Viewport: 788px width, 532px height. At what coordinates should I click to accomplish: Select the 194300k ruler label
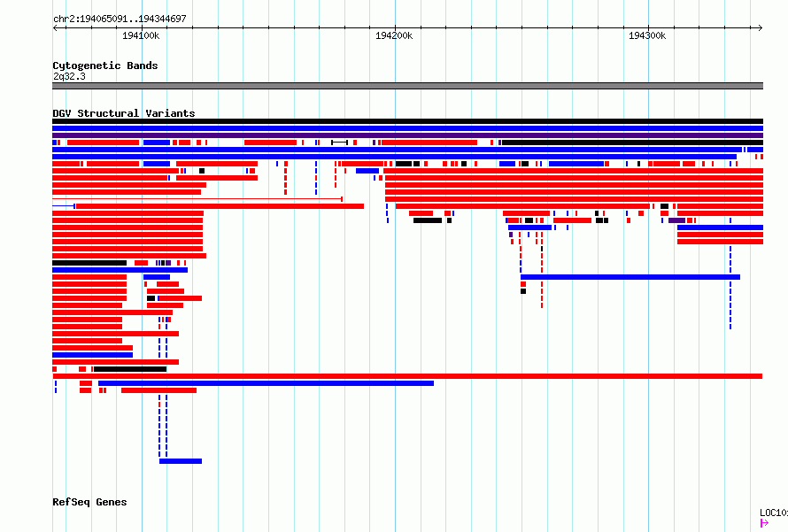[x=647, y=35]
